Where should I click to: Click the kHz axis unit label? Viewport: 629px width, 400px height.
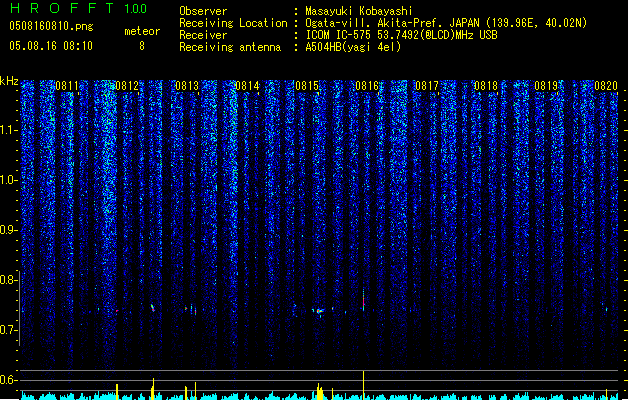[x=9, y=81]
